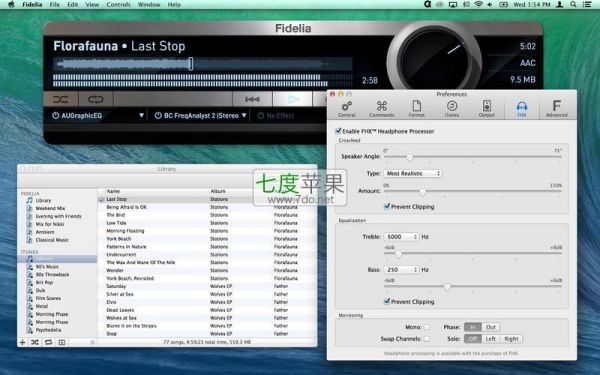Select song Silver at Sea
The image size is (600, 375).
click(x=120, y=294)
